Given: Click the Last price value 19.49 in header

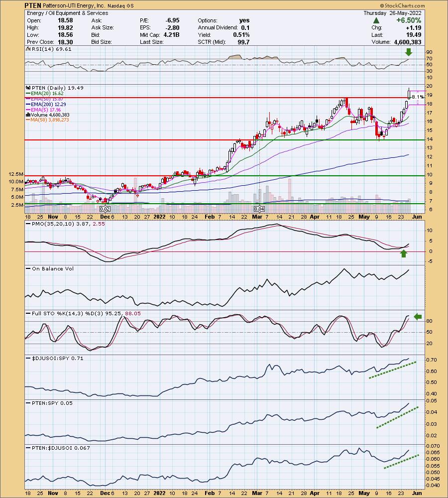Looking at the screenshot, I should (414, 35).
